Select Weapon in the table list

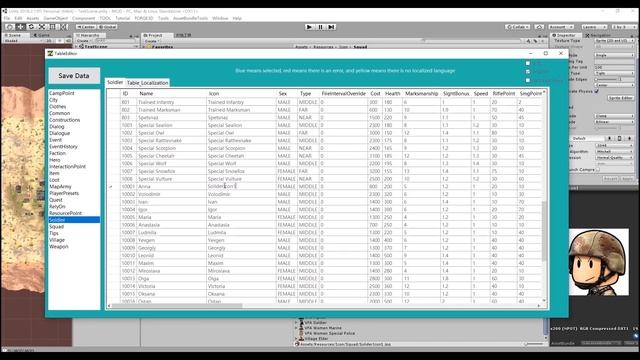[x=74, y=247]
